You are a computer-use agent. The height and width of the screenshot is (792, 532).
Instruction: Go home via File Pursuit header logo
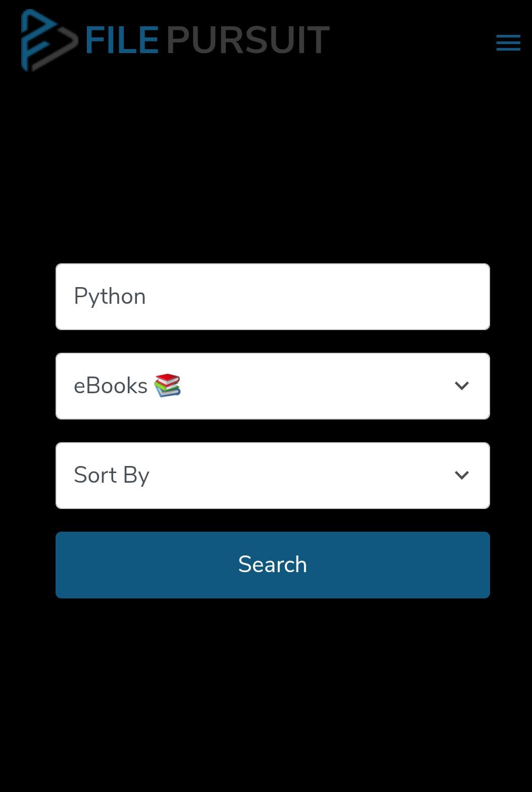click(175, 40)
